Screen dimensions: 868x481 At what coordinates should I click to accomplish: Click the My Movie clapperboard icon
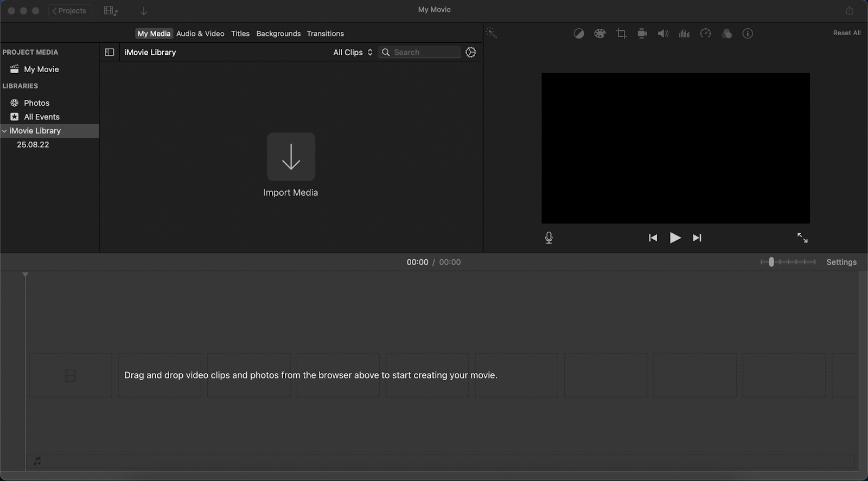(x=15, y=69)
